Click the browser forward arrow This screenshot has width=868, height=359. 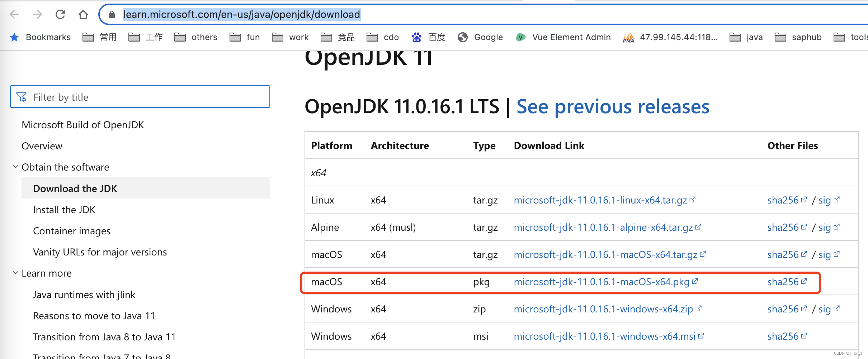coord(37,14)
